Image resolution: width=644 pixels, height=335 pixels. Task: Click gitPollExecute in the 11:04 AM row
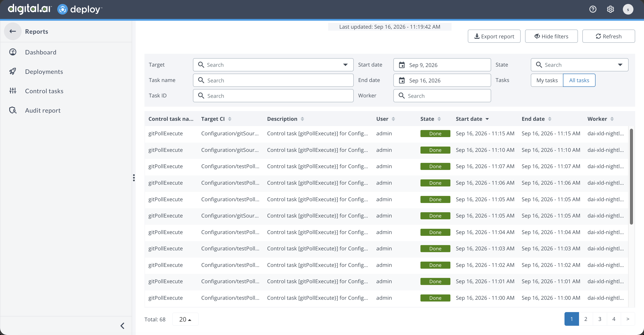[165, 232]
